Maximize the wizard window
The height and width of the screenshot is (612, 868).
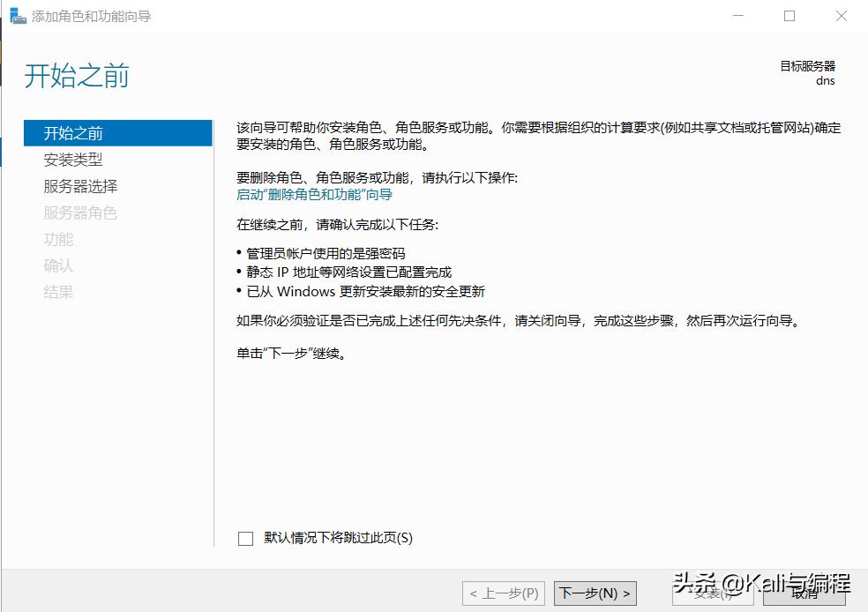[x=789, y=15]
